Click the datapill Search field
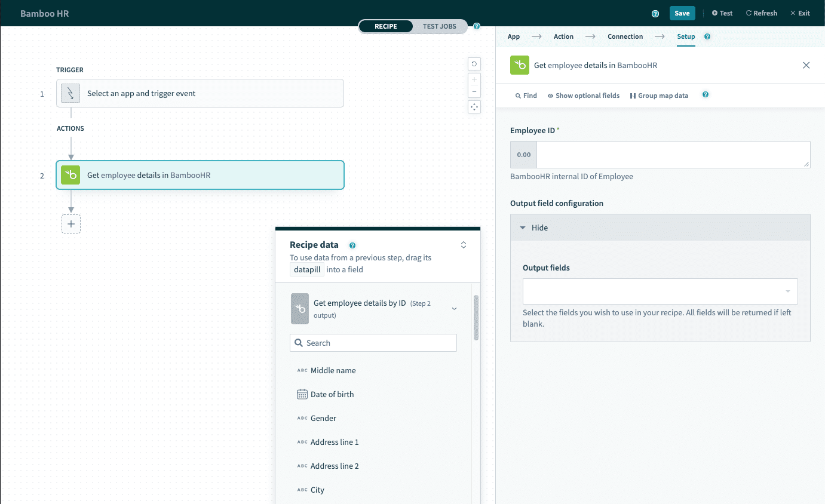The width and height of the screenshot is (825, 504). [373, 342]
